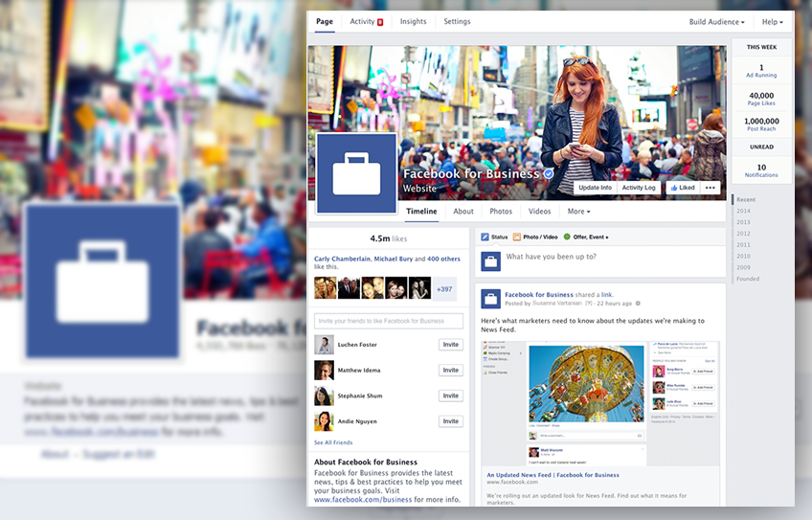Click the '22 hours ago' post timestamp
This screenshot has height=520, width=812.
(x=614, y=304)
